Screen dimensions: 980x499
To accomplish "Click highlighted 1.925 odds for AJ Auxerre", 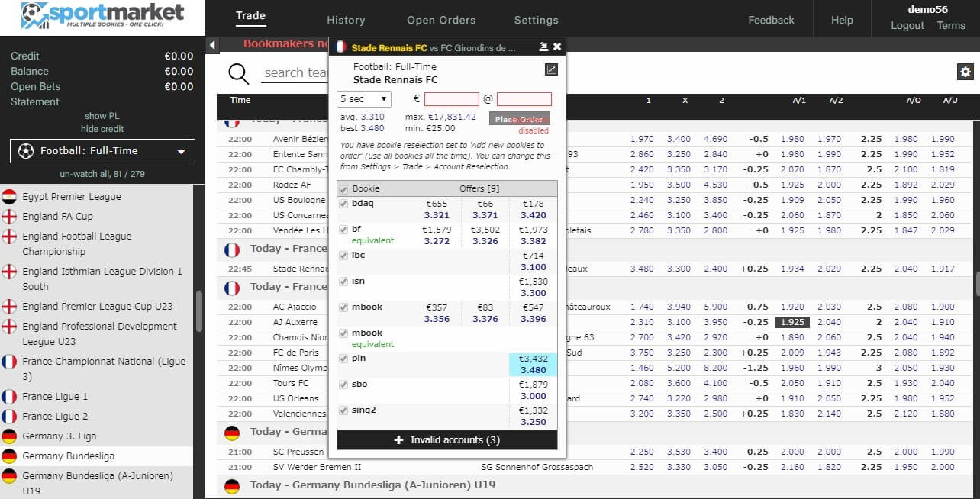I will [793, 322].
